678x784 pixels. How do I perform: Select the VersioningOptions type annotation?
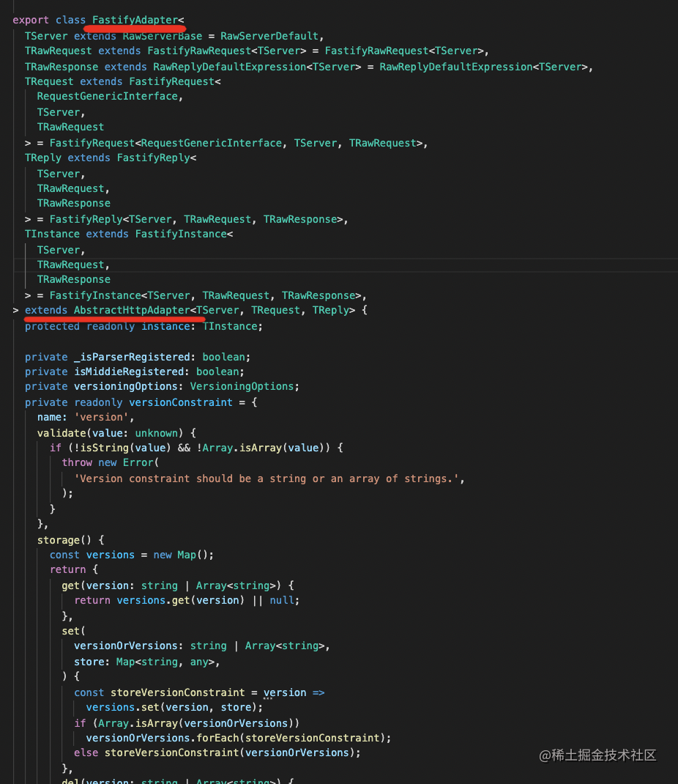(242, 386)
